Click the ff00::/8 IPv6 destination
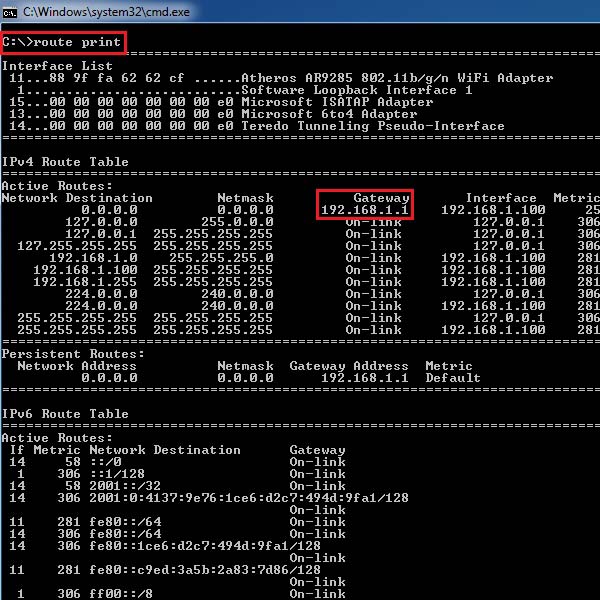 (x=121, y=594)
